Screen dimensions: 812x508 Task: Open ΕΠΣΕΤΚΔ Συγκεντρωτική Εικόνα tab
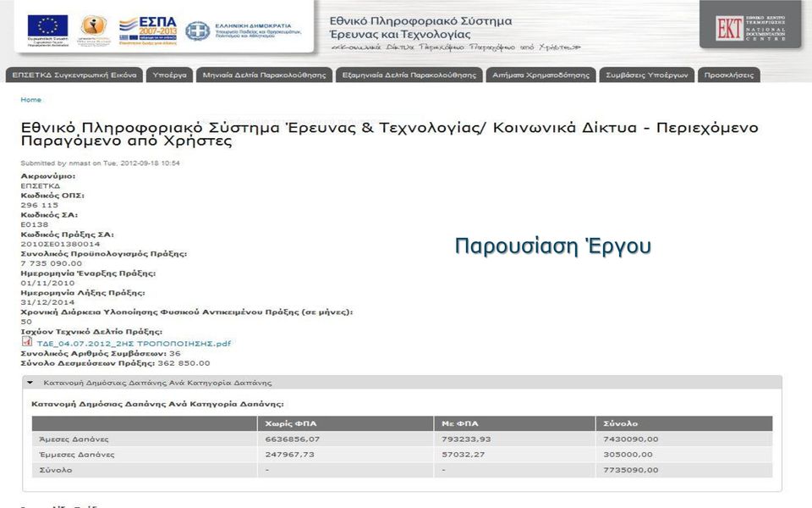(74, 75)
